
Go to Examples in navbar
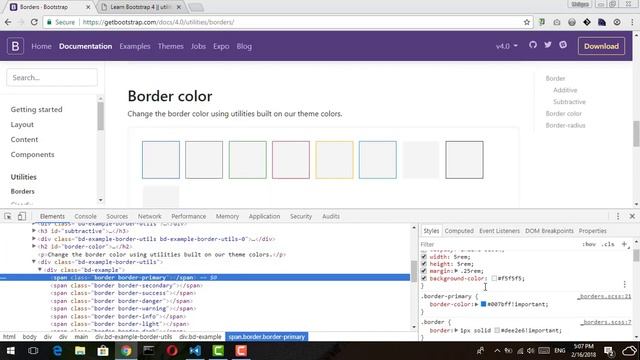click(x=135, y=46)
